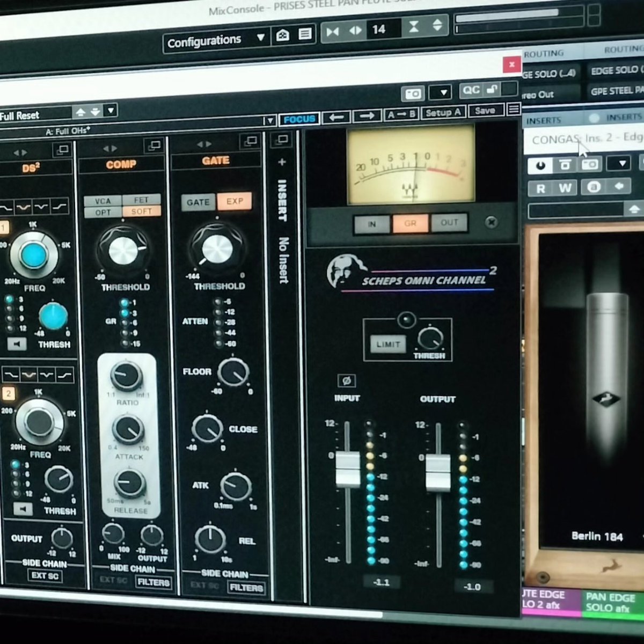Click the lock icon beside QC
The width and height of the screenshot is (644, 644).
[492, 89]
